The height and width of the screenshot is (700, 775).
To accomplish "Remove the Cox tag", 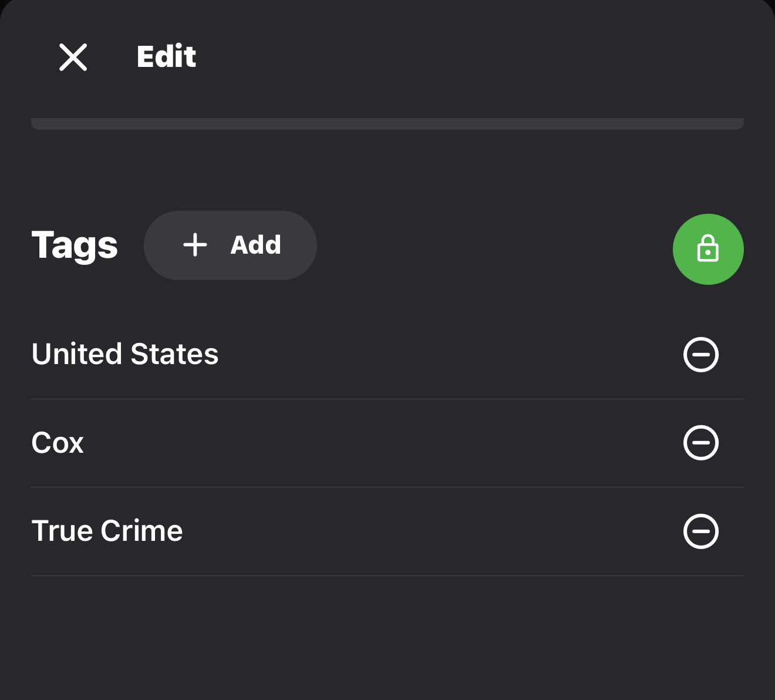I will click(x=701, y=443).
